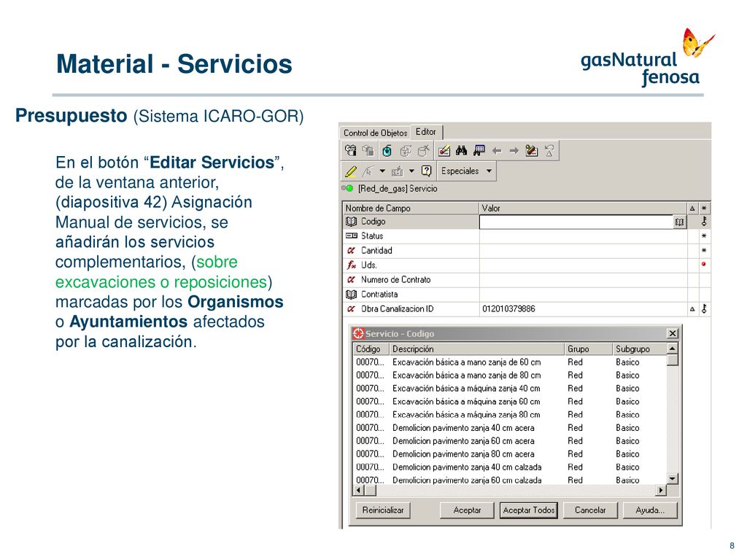Click the Nombre de Campo column header

point(411,208)
